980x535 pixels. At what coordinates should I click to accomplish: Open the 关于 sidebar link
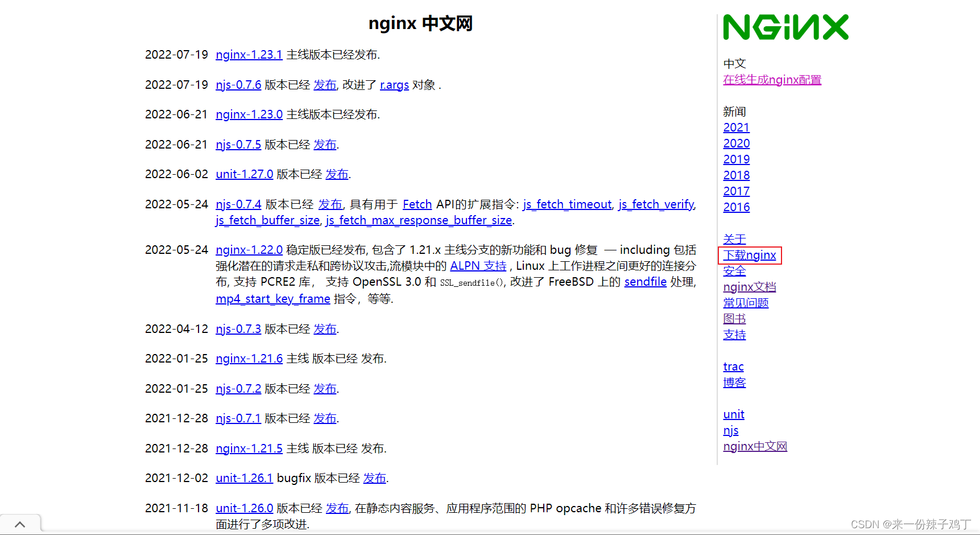tap(735, 239)
